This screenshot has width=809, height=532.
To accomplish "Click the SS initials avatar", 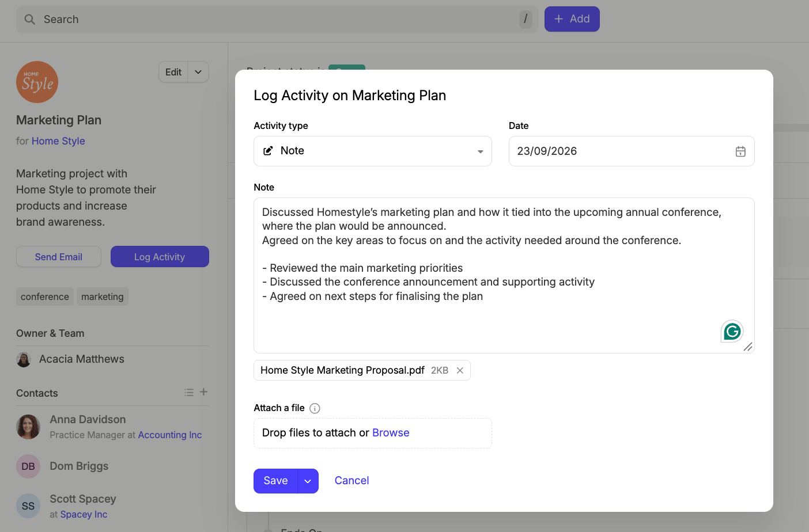I will coord(28,506).
